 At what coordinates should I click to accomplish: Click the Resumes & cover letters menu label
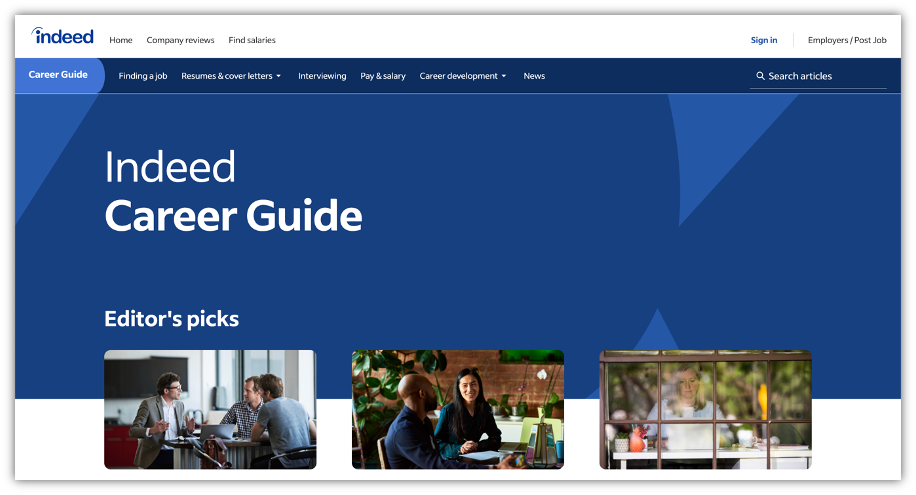pyautogui.click(x=227, y=76)
